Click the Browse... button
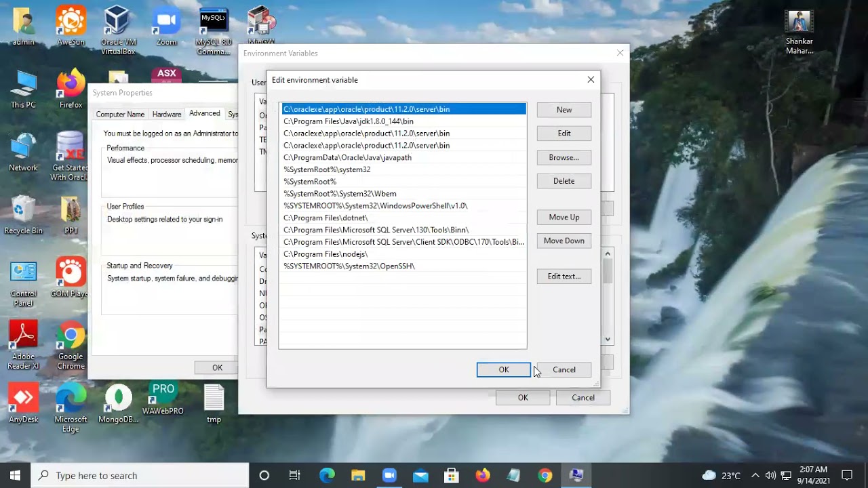 click(564, 157)
